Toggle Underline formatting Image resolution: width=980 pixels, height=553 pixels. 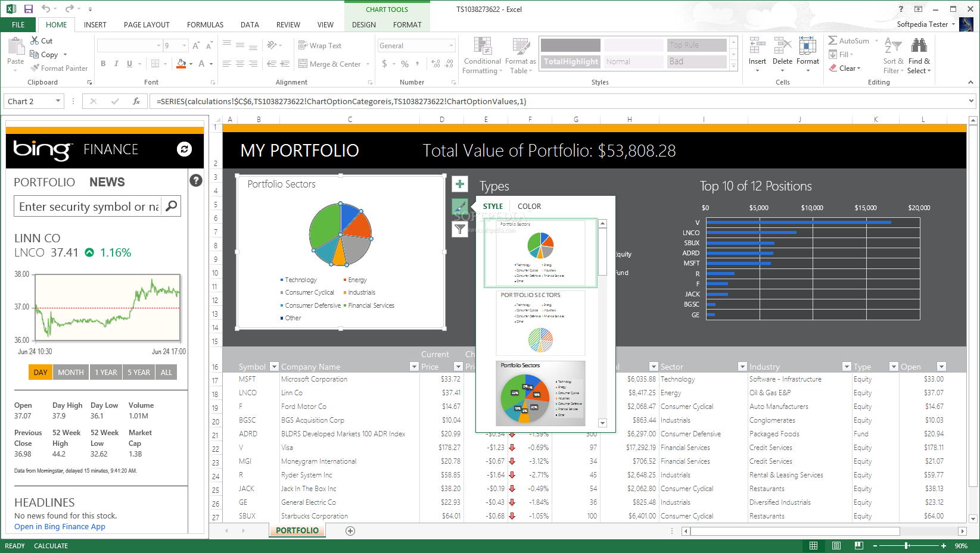click(129, 64)
